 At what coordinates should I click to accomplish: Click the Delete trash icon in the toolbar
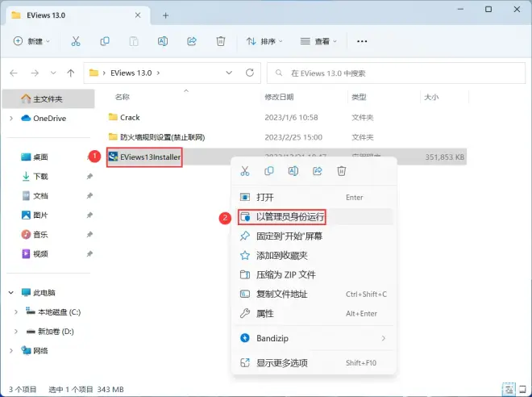[x=221, y=41]
